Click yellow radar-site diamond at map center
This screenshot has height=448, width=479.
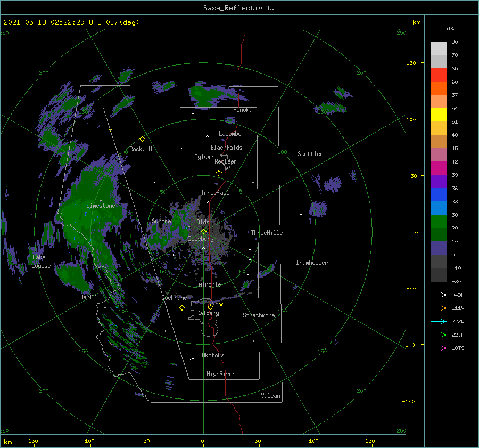click(x=203, y=232)
